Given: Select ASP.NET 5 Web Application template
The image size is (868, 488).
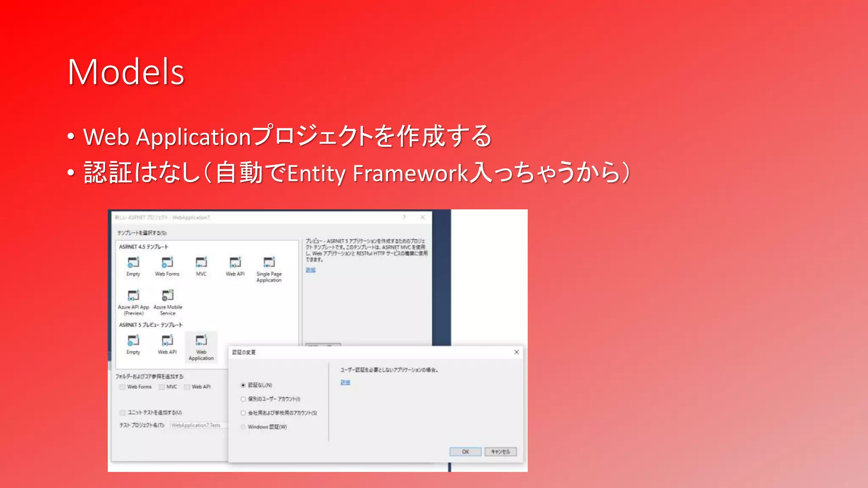Looking at the screenshot, I should (x=201, y=347).
